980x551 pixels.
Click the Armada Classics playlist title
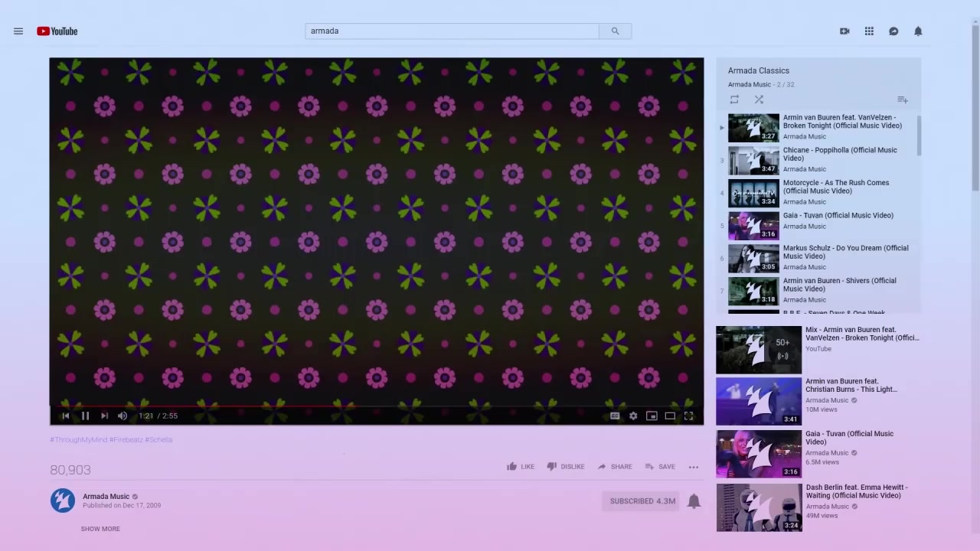coord(759,70)
